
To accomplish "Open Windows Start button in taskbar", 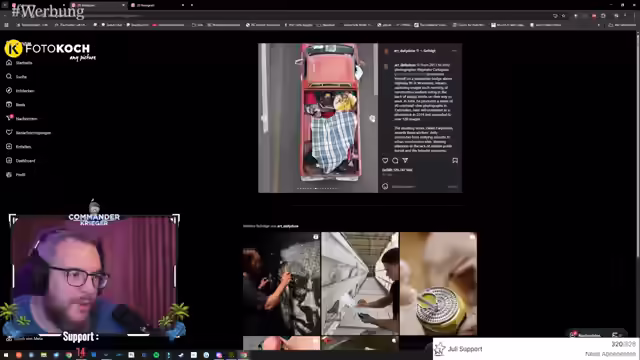I will coord(6,355).
